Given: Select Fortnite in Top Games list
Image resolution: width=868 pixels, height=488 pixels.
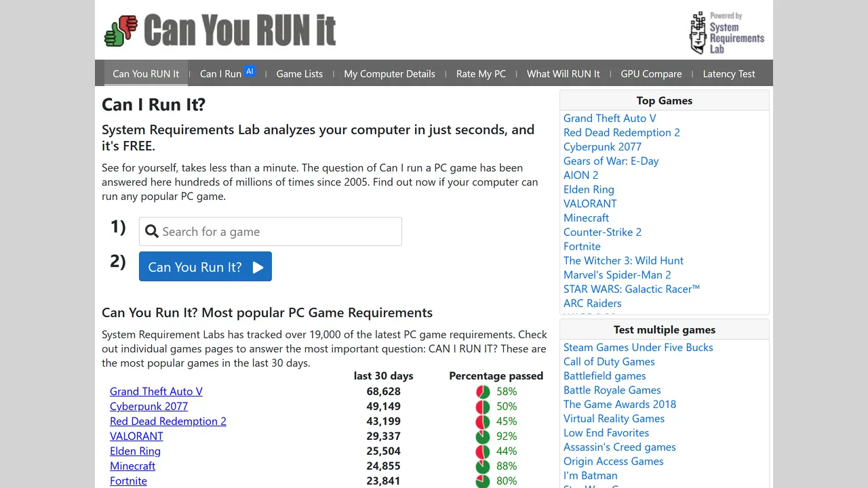Looking at the screenshot, I should tap(582, 246).
